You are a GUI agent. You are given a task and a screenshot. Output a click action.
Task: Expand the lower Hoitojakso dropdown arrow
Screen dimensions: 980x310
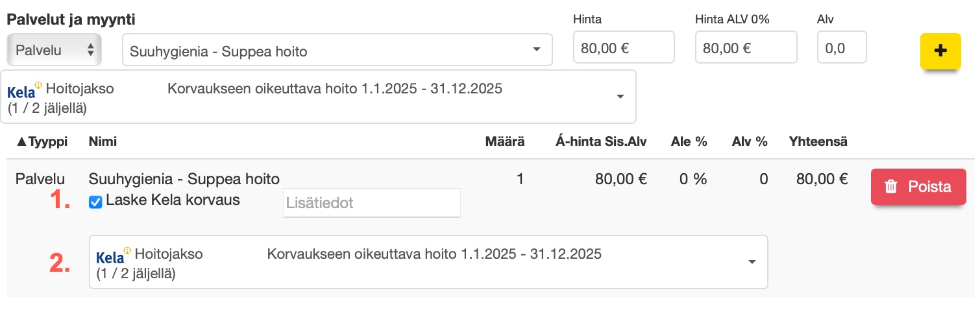752,262
